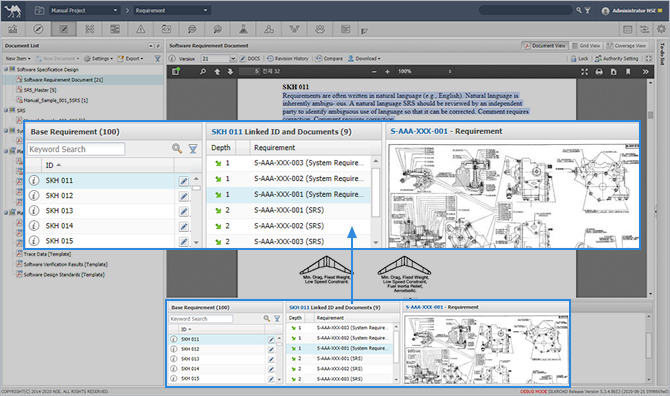The image size is (670, 396).
Task: Click Keyword Search field in enlarged panel
Action: (76, 149)
